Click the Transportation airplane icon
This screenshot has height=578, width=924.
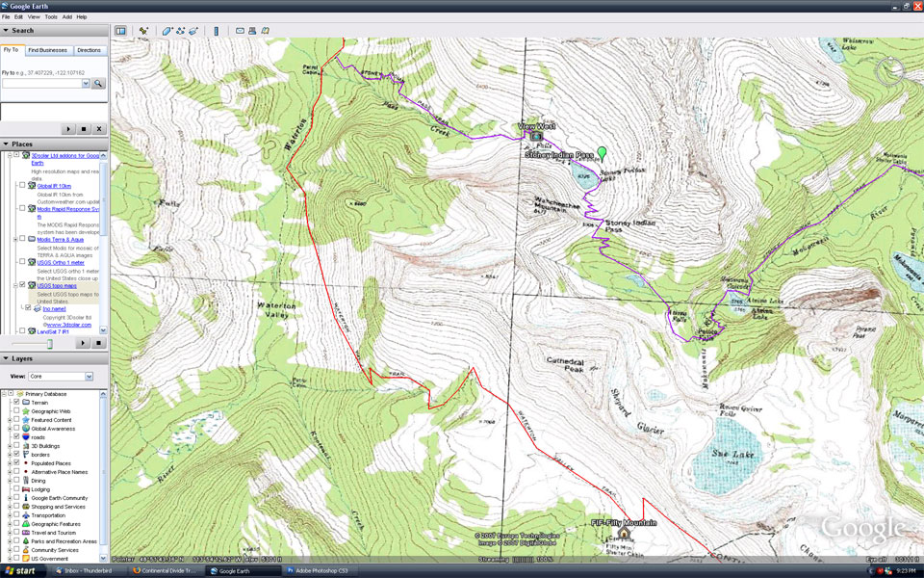tap(25, 515)
